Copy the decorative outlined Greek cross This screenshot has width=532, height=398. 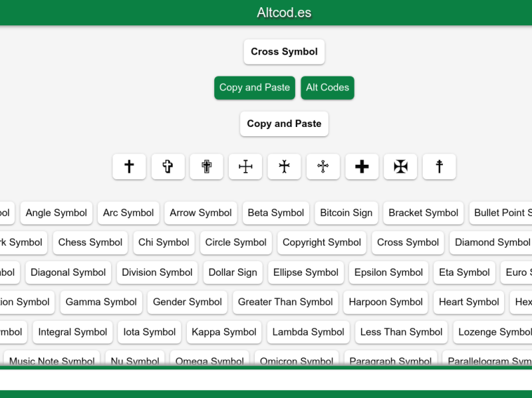click(x=322, y=167)
